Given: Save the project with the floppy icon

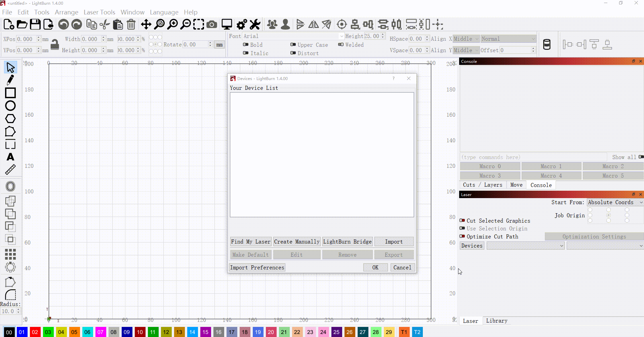Looking at the screenshot, I should pyautogui.click(x=35, y=25).
